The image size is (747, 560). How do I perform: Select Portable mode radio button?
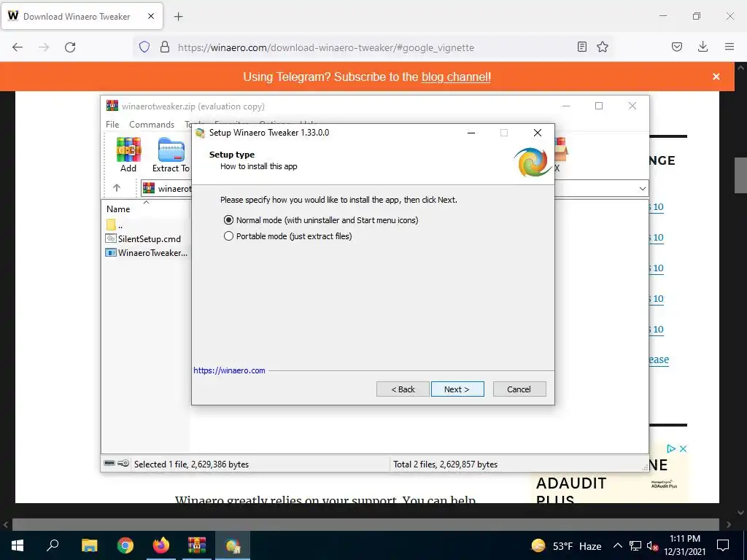228,236
